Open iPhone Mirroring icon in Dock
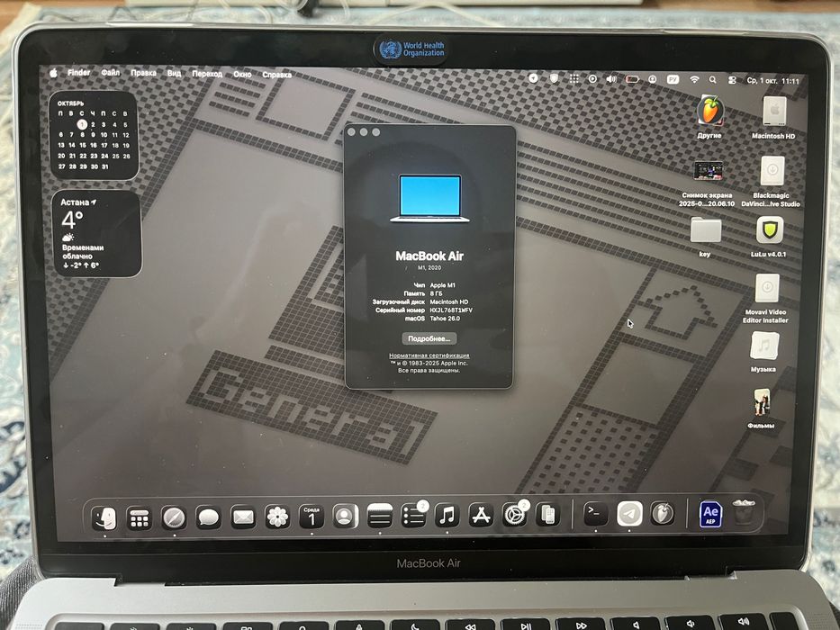 click(548, 515)
